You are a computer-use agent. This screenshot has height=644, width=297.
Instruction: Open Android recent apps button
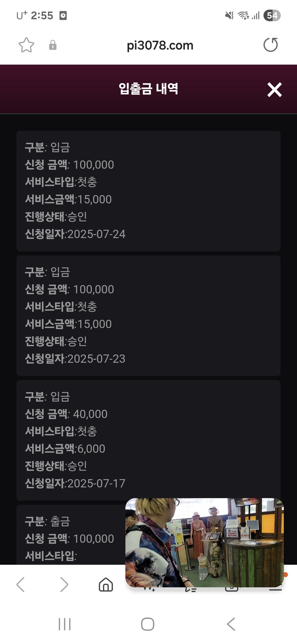(x=65, y=624)
